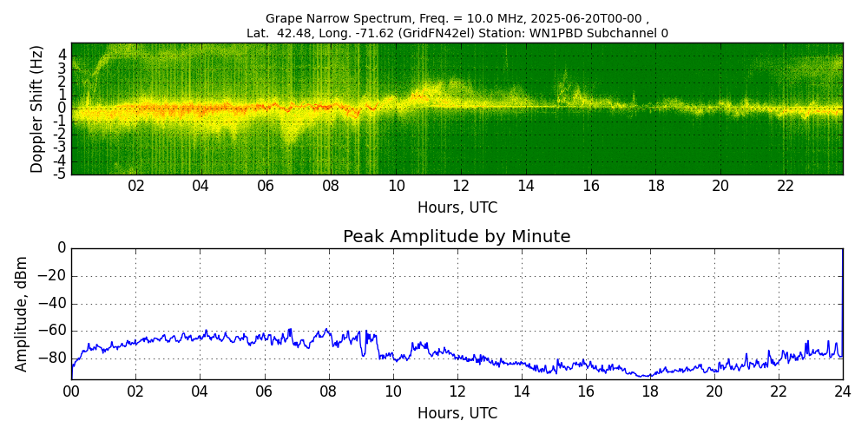Click the "24" hour tick on amplitude plot

click(x=843, y=391)
